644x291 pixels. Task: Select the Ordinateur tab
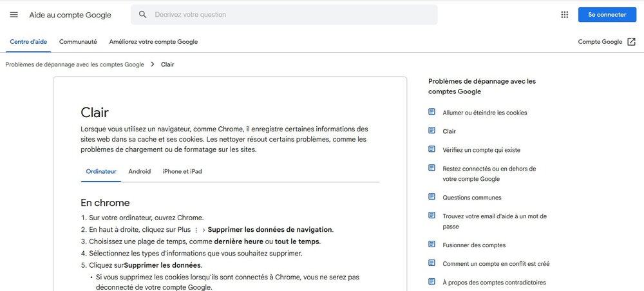[101, 171]
